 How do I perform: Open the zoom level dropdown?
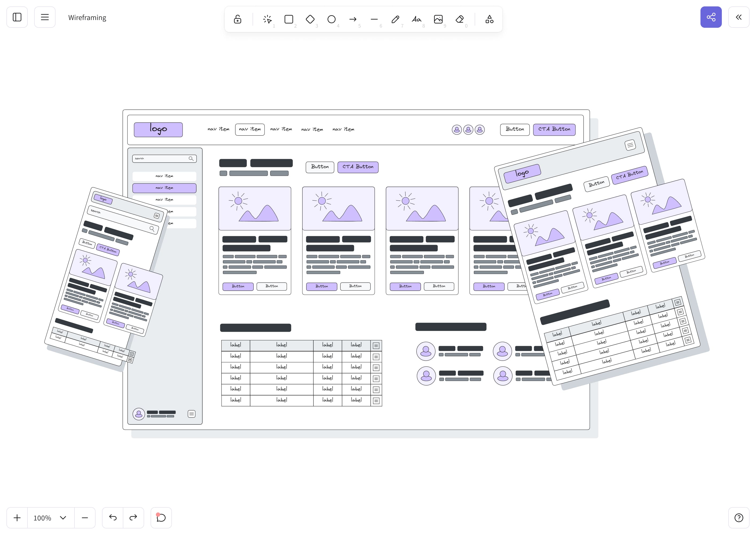point(50,518)
